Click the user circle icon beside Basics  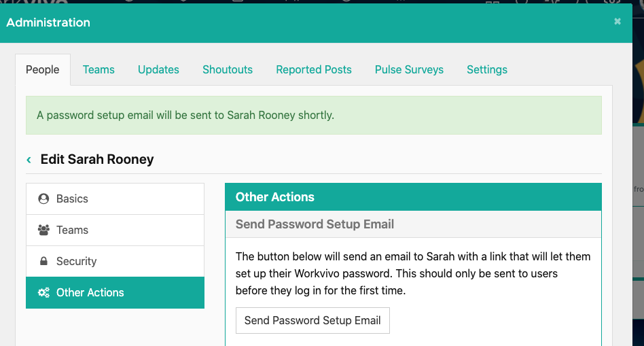[43, 199]
